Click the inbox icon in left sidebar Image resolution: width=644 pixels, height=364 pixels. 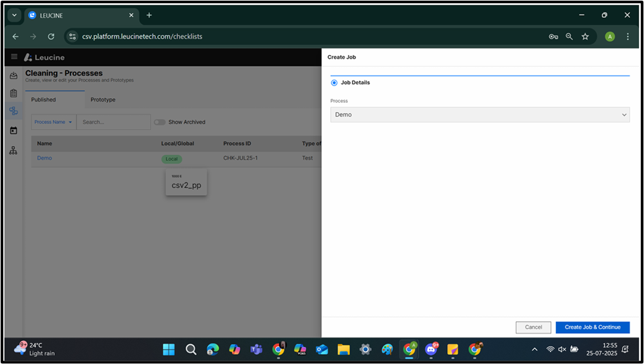click(x=14, y=76)
